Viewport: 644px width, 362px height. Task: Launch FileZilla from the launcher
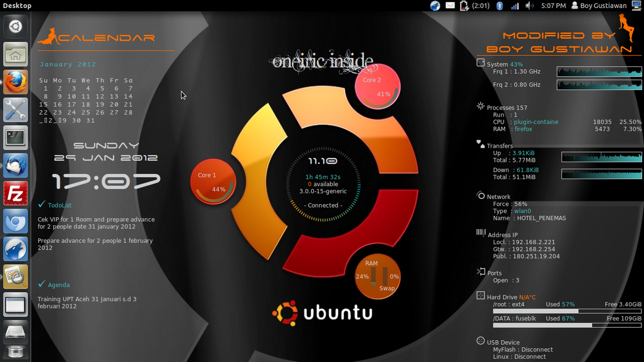16,193
